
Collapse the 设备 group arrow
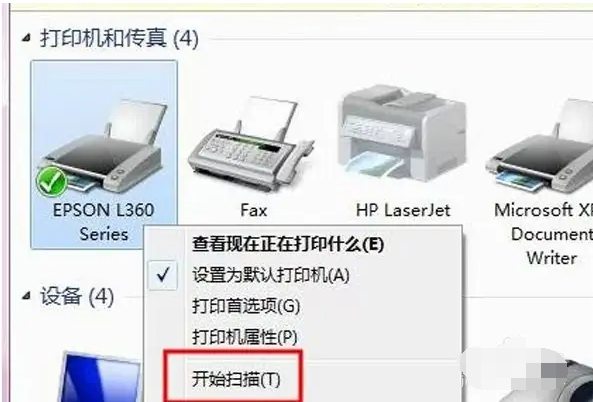[26, 296]
